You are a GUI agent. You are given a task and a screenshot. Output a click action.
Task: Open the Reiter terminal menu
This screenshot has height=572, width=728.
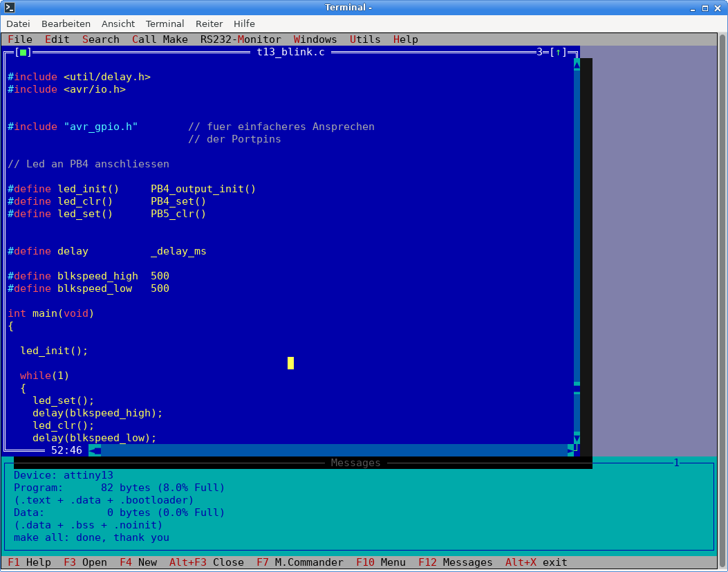209,24
